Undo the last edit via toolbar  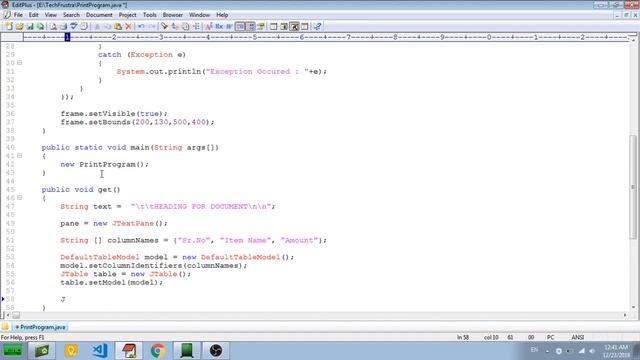(141, 27)
